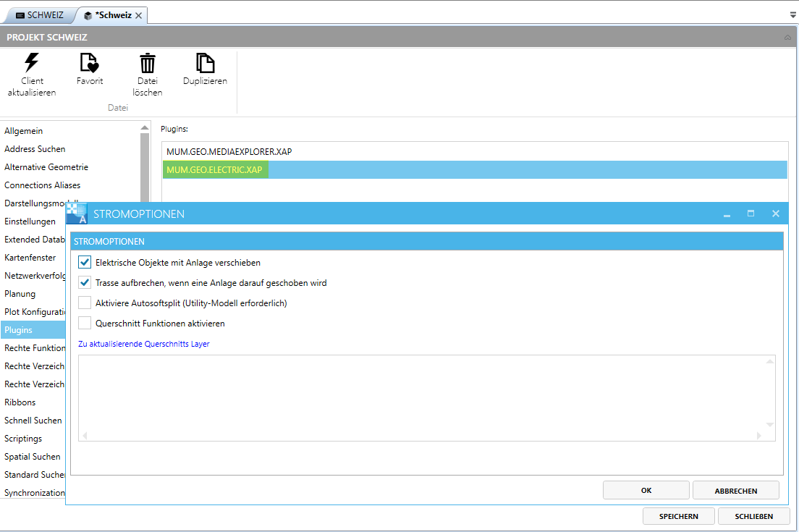Image resolution: width=799 pixels, height=532 pixels.
Task: Click the Stromoptionen dialog app icon
Action: click(77, 213)
